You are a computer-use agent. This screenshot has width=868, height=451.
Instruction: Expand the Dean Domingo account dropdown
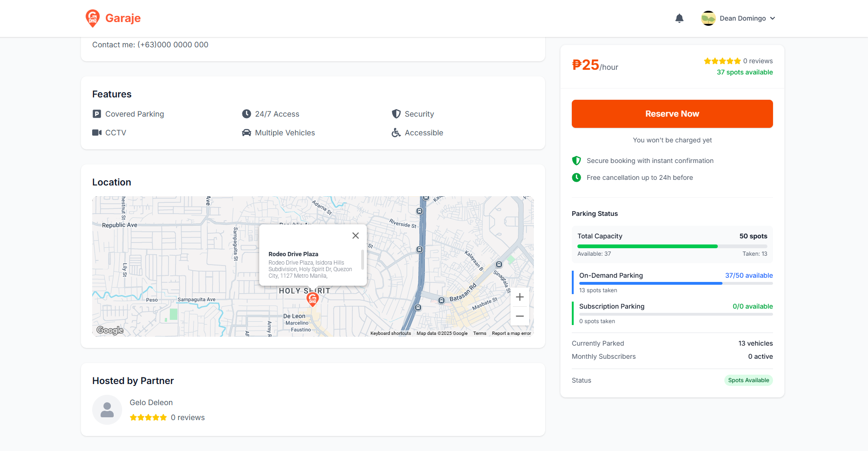(x=773, y=18)
